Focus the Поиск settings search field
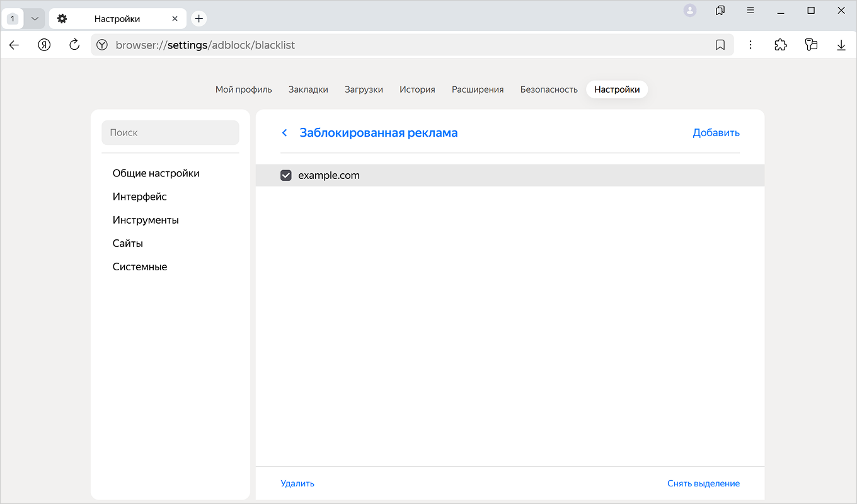 tap(170, 133)
